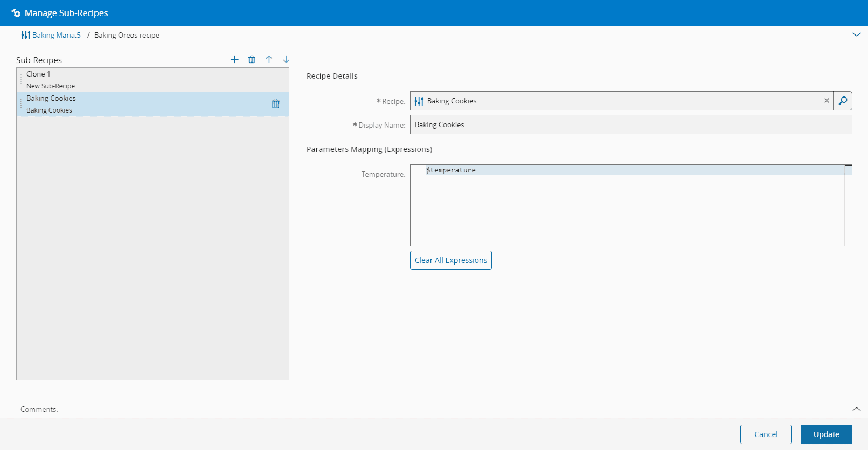Open recipe search with magnifier icon

[843, 101]
